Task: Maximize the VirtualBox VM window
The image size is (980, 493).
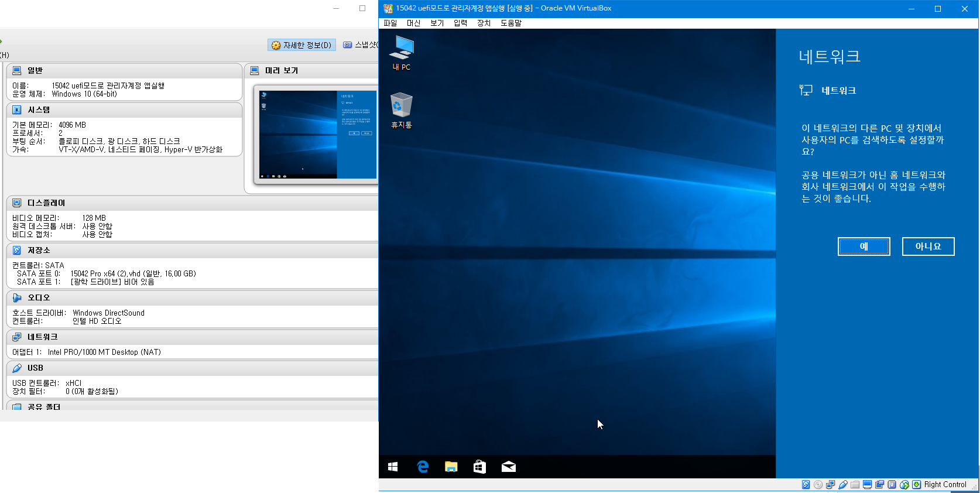Action: point(938,8)
